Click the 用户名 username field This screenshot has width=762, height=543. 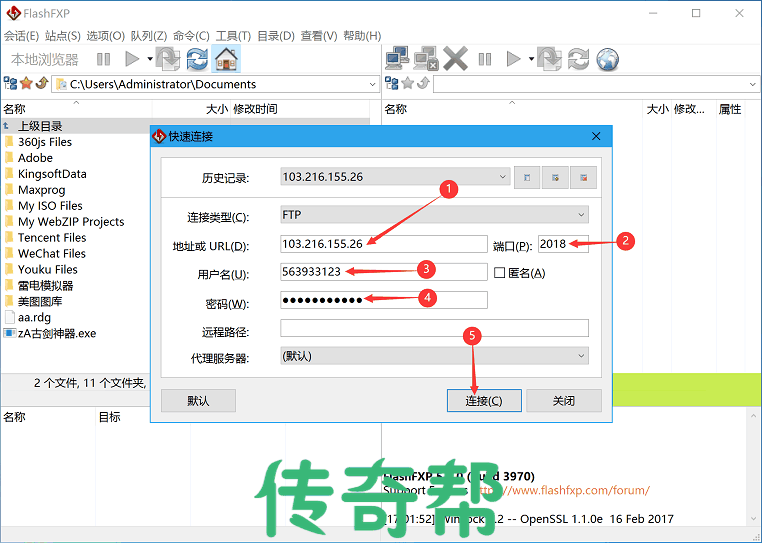383,272
